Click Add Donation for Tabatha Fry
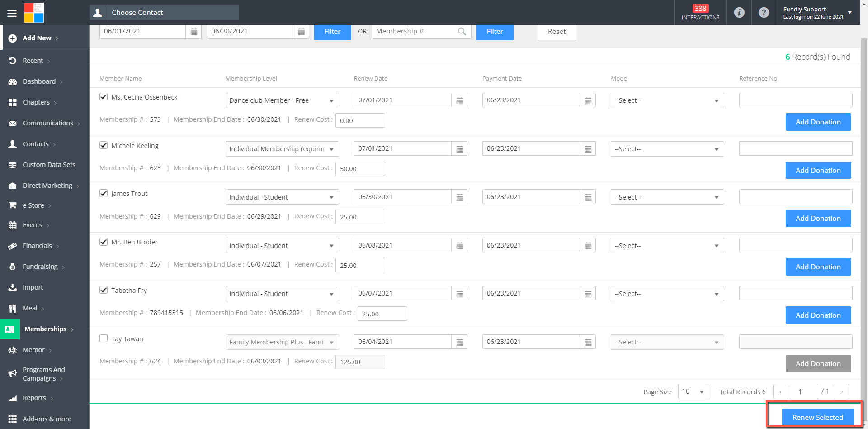The height and width of the screenshot is (429, 868). coord(818,315)
